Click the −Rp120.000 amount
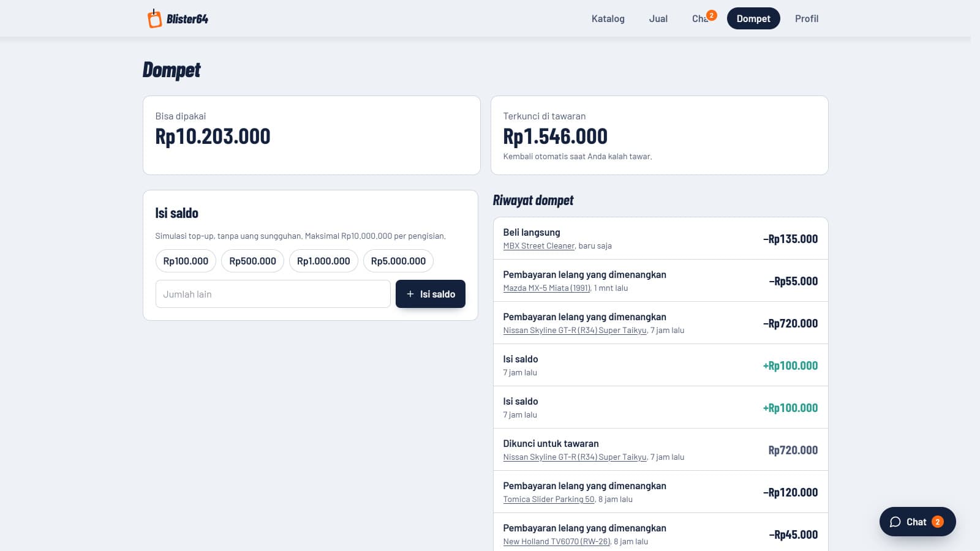 pos(790,493)
